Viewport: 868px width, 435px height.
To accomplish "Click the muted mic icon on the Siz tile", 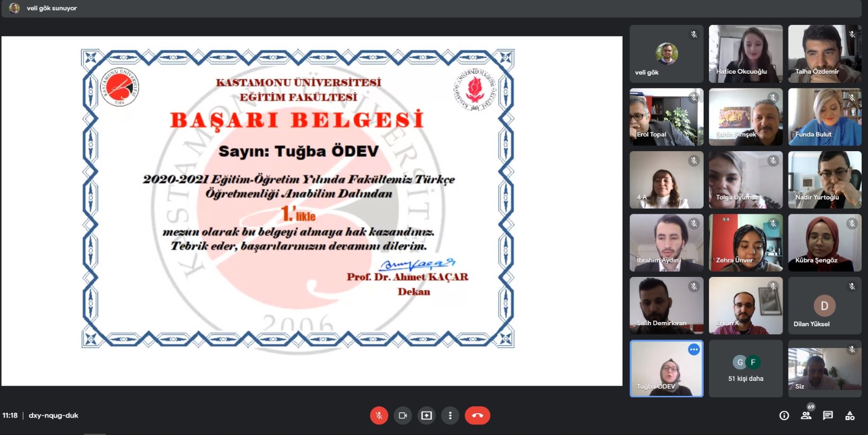I will tap(852, 350).
